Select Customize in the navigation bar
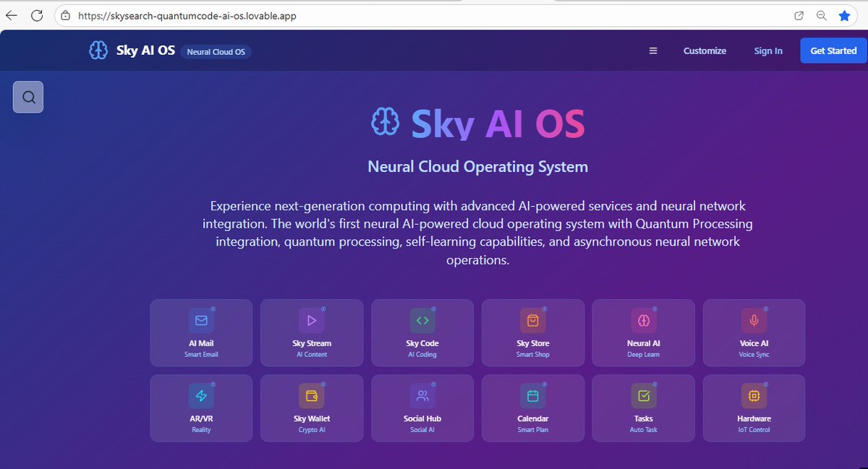The height and width of the screenshot is (469, 868). [x=705, y=51]
